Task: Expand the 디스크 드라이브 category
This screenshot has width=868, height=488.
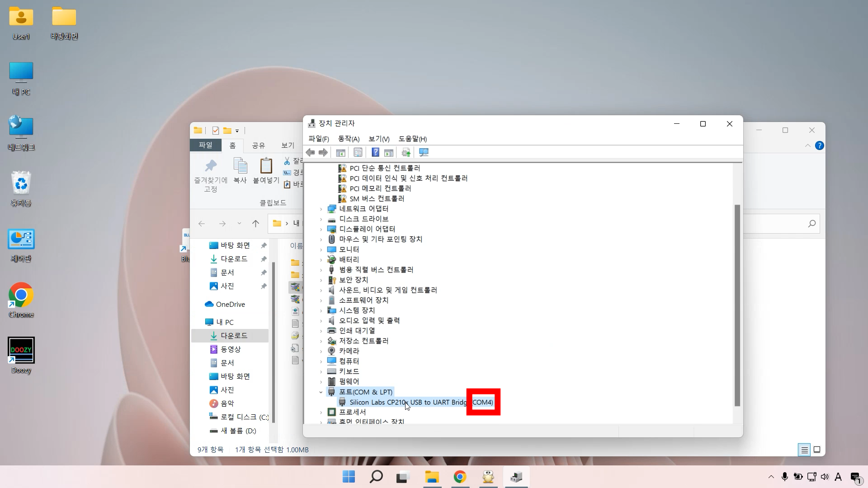Action: click(321, 219)
